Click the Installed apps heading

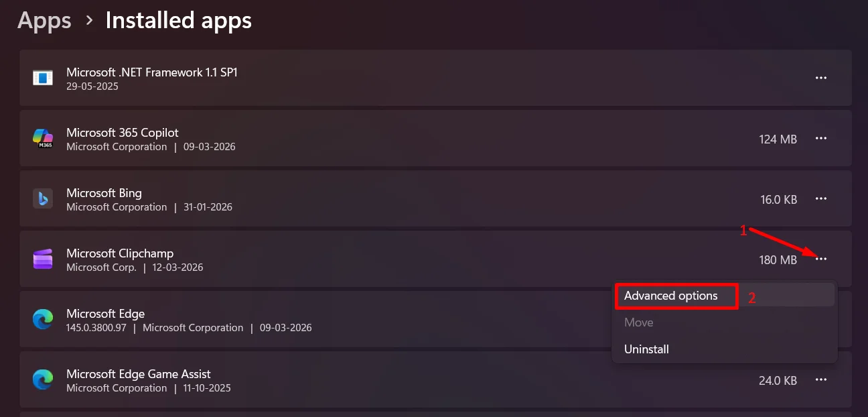point(178,20)
